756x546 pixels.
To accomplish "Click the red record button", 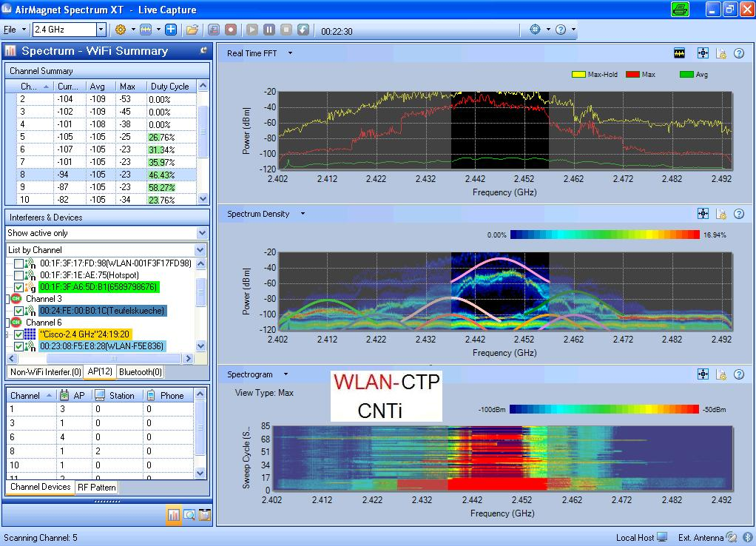I will coord(231,30).
